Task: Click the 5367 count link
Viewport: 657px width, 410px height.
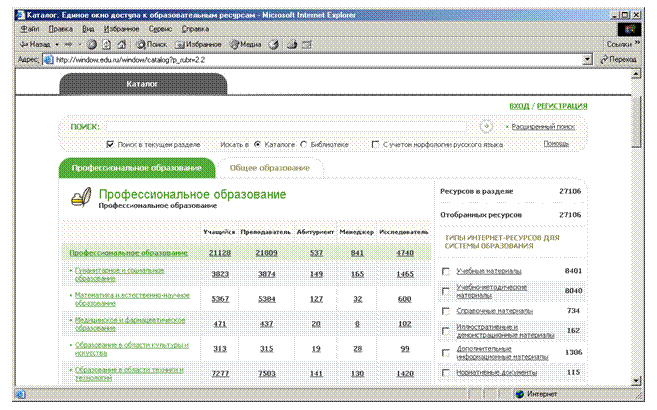Action: pyautogui.click(x=220, y=299)
